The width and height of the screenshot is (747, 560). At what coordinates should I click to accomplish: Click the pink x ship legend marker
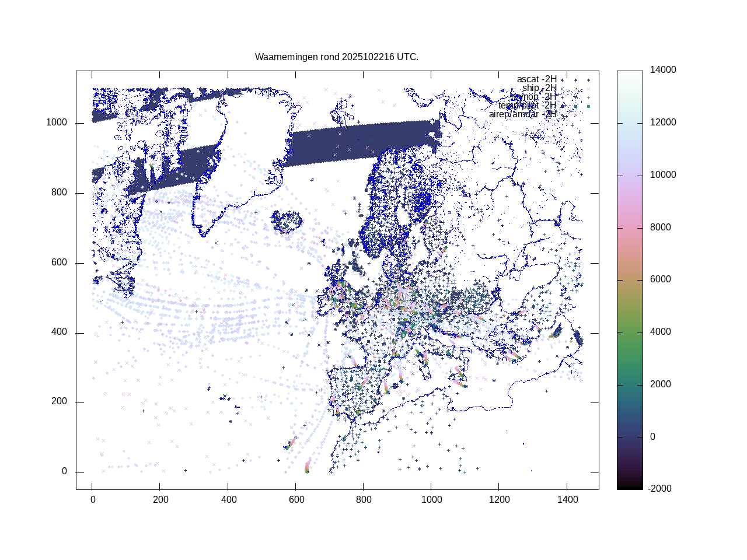(588, 89)
